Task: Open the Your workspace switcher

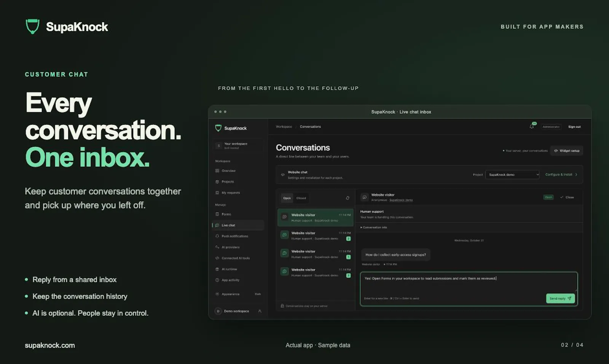Action: click(x=238, y=146)
